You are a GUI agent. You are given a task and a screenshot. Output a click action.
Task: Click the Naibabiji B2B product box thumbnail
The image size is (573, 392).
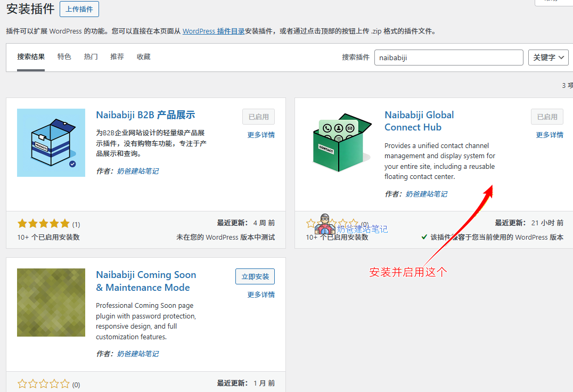(51, 143)
